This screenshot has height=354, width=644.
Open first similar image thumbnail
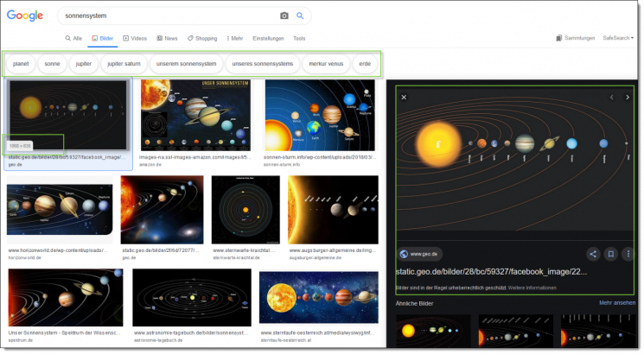point(433,331)
